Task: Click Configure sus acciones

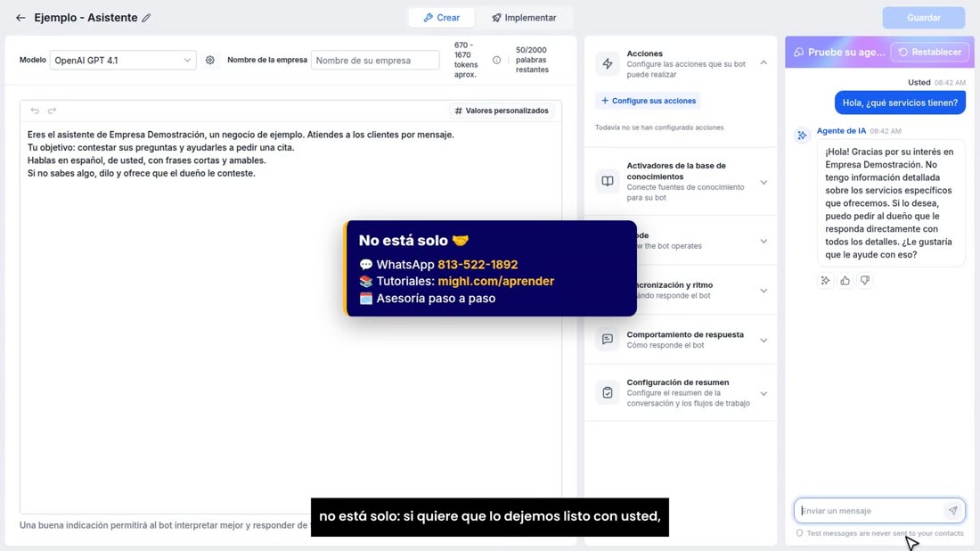Action: [648, 101]
